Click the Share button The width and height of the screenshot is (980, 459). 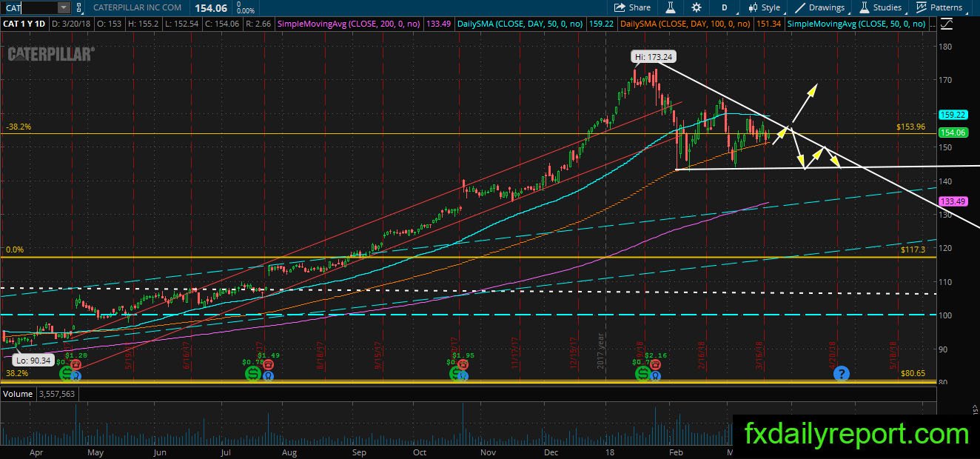pyautogui.click(x=633, y=7)
